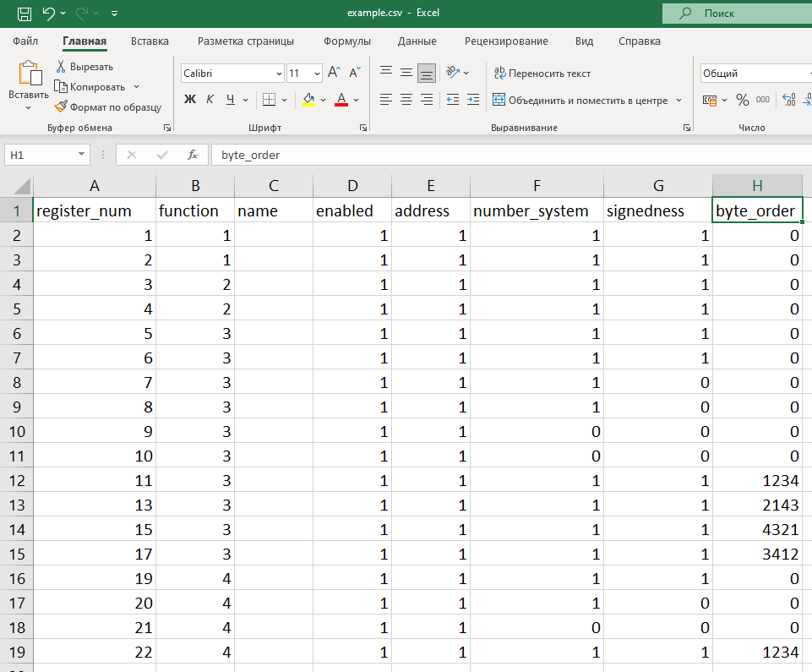812x672 pixels.
Task: Increase font size with larger A icon
Action: (334, 73)
